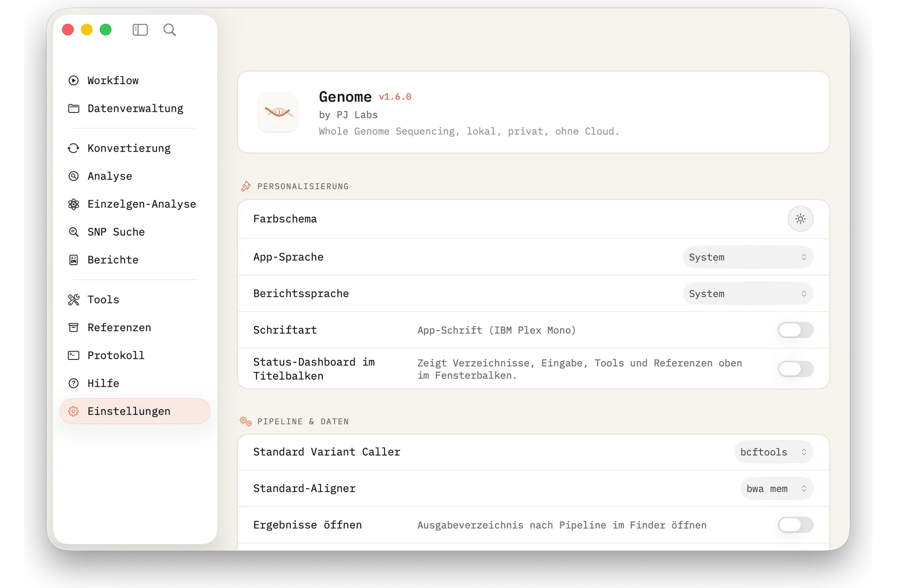Close the window with the red button
897x588 pixels.
[68, 30]
